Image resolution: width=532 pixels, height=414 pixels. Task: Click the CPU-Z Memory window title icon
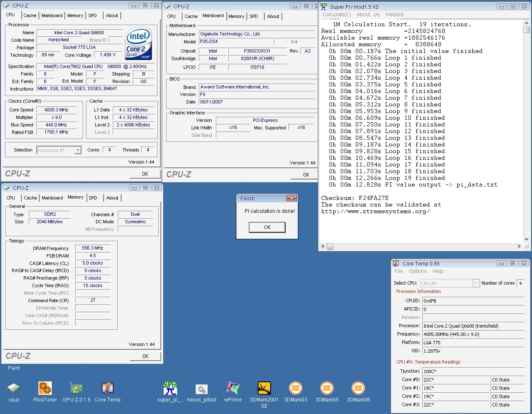tap(6, 188)
